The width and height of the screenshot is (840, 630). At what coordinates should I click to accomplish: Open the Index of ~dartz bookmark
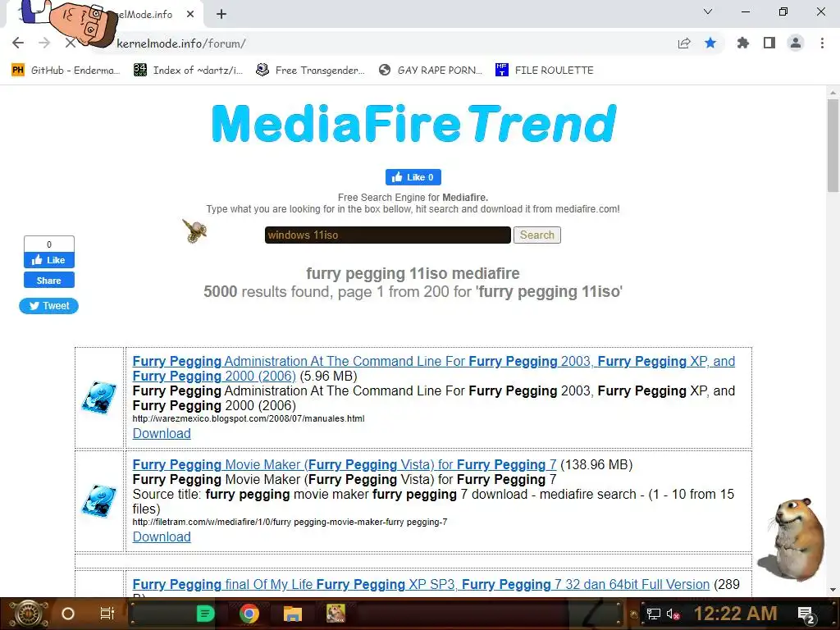(x=188, y=71)
